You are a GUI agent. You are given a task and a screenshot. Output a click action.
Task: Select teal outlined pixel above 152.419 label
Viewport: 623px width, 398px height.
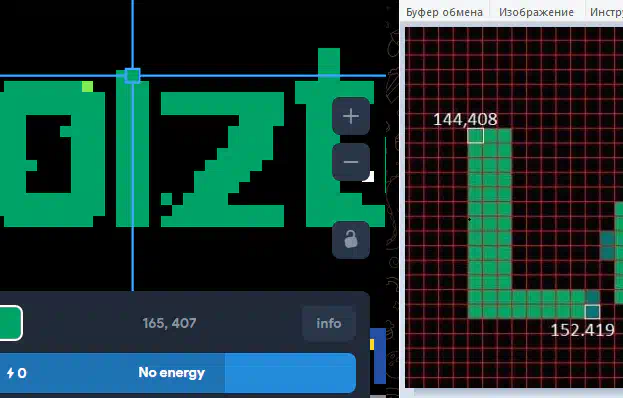[x=592, y=311]
